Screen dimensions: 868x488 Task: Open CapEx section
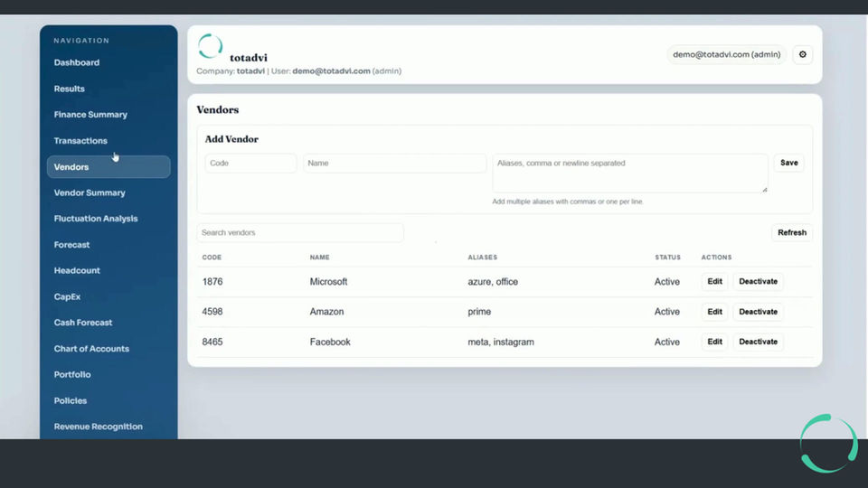coord(67,296)
